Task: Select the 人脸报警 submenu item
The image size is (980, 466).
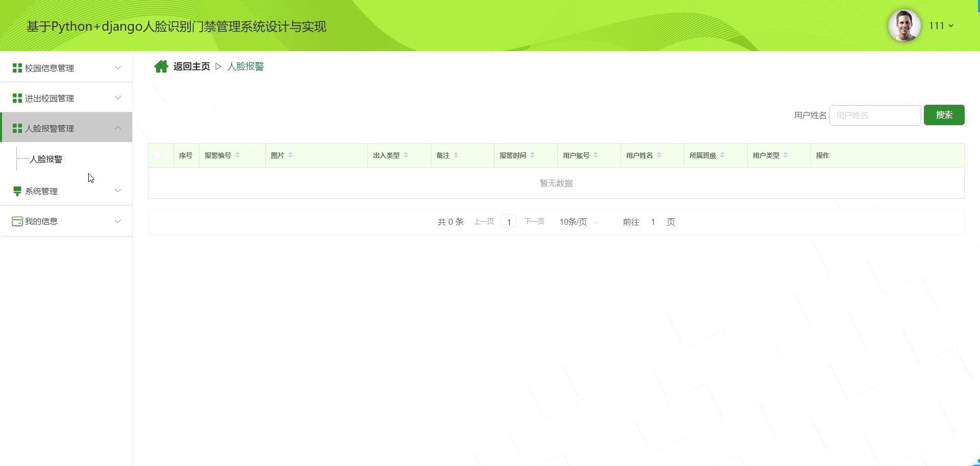Action: pos(46,159)
